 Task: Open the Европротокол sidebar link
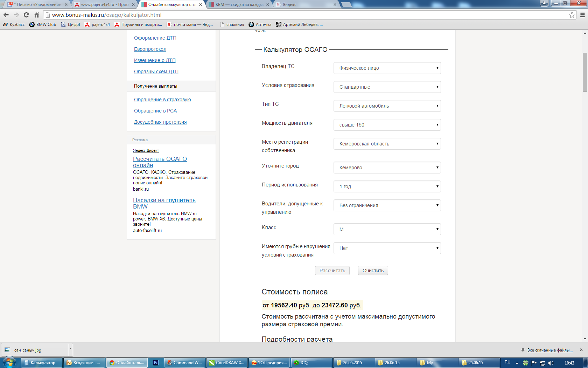[x=150, y=49]
